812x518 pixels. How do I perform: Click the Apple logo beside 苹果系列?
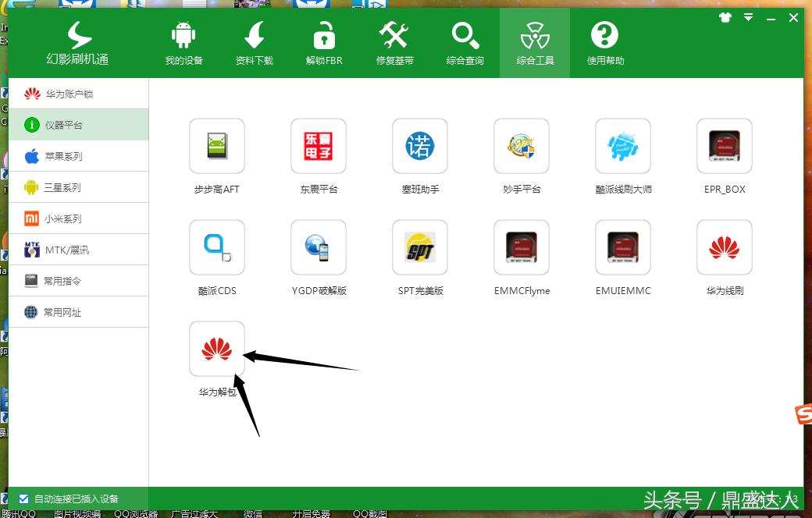point(31,156)
